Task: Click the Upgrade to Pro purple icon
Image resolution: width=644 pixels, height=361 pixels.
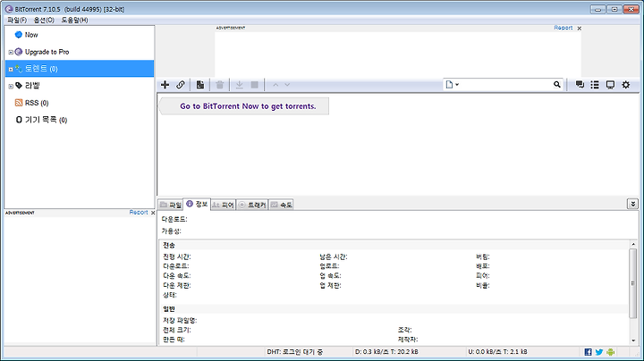Action: click(x=19, y=52)
